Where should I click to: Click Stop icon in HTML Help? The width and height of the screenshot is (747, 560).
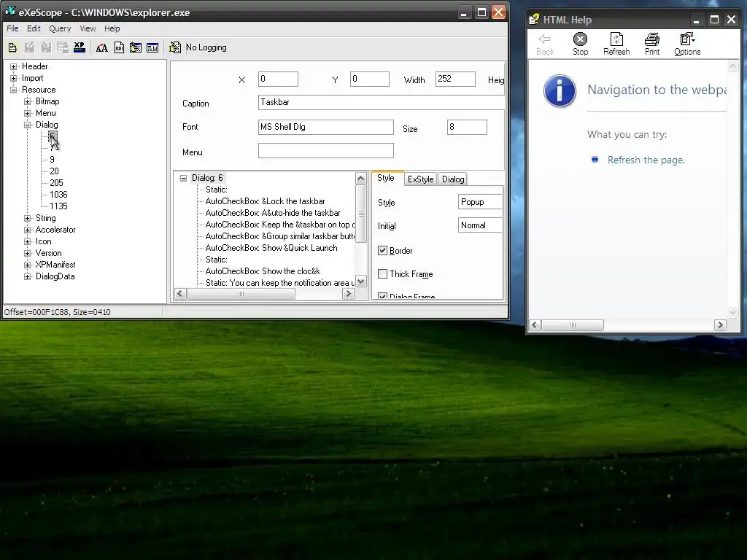point(580,44)
